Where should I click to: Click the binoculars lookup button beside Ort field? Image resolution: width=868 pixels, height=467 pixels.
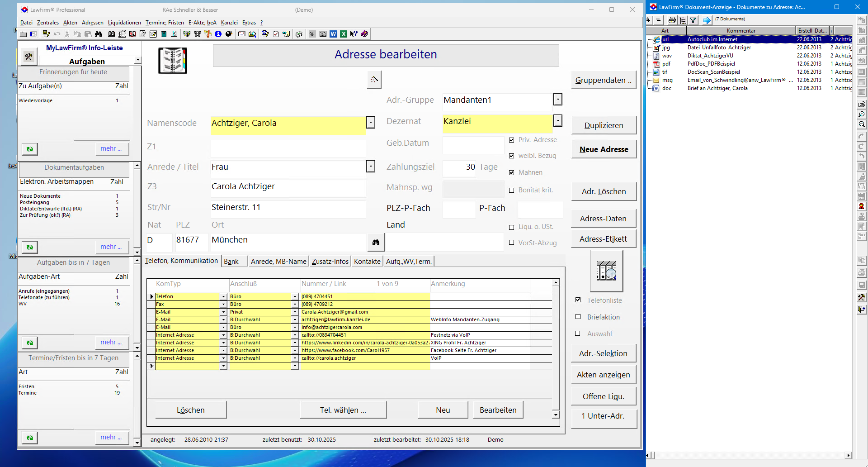point(376,242)
